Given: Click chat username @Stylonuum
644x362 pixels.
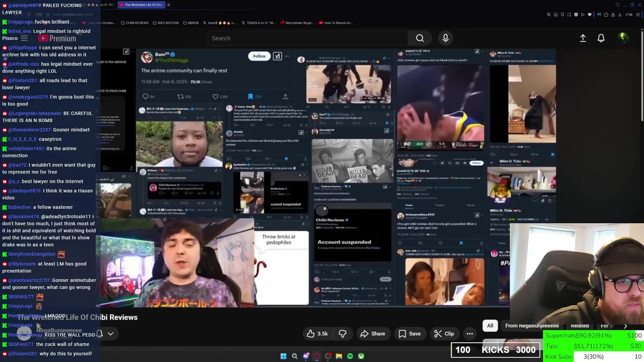Looking at the screenshot, I should pos(22,264).
